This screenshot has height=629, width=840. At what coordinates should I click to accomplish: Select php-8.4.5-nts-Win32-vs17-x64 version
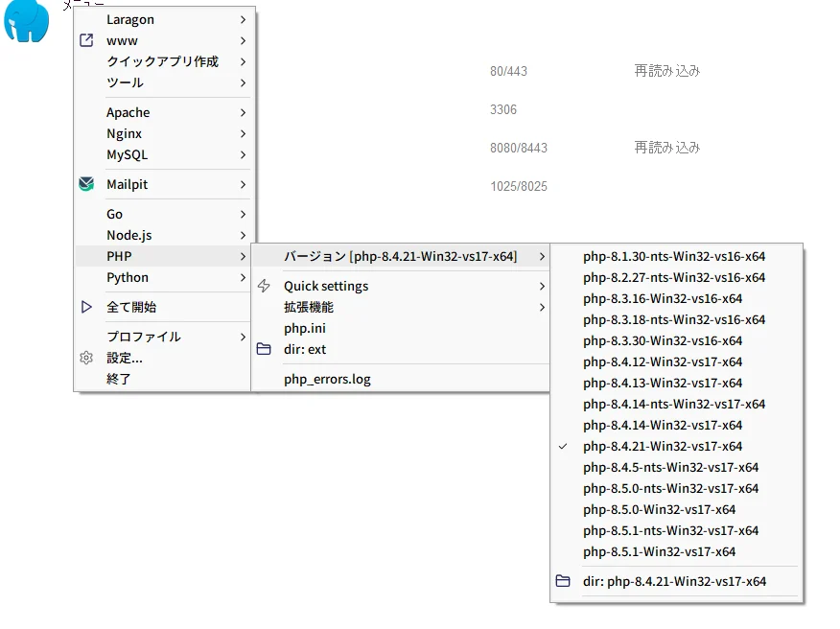coord(676,467)
